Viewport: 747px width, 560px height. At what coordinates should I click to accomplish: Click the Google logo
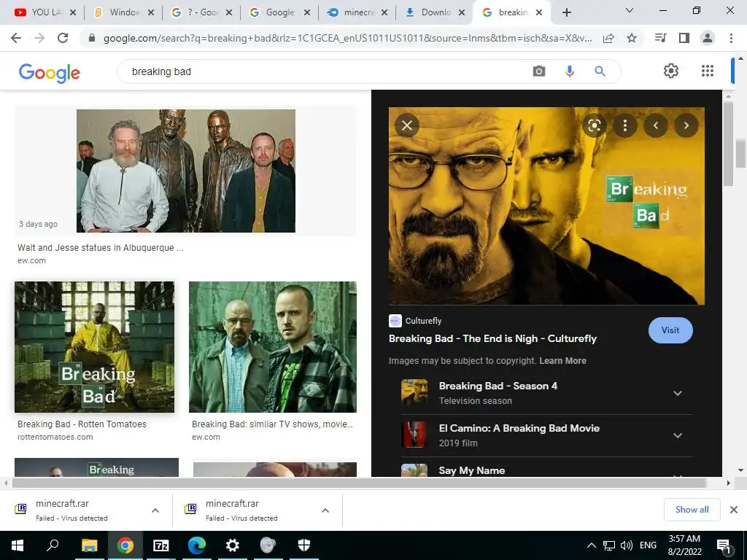coord(50,73)
